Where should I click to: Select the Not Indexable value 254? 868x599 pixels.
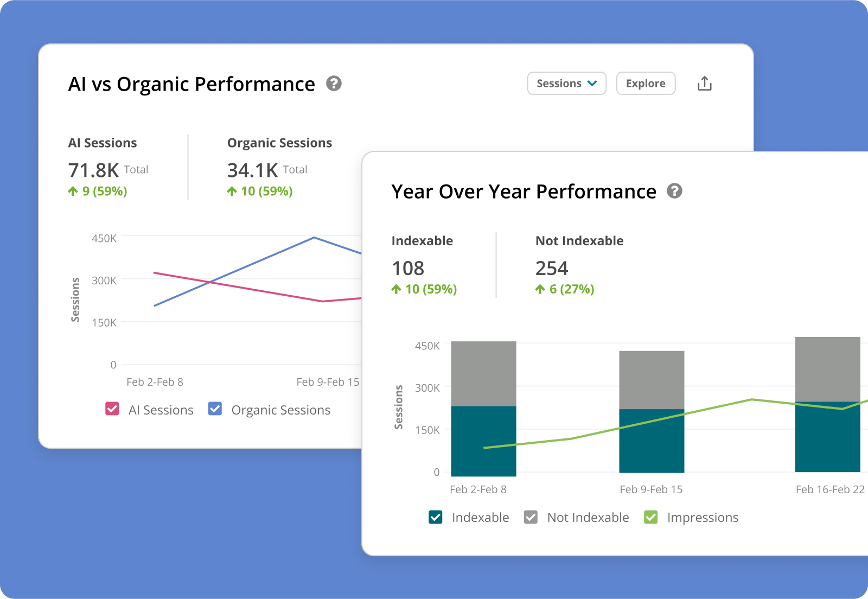pyautogui.click(x=552, y=268)
